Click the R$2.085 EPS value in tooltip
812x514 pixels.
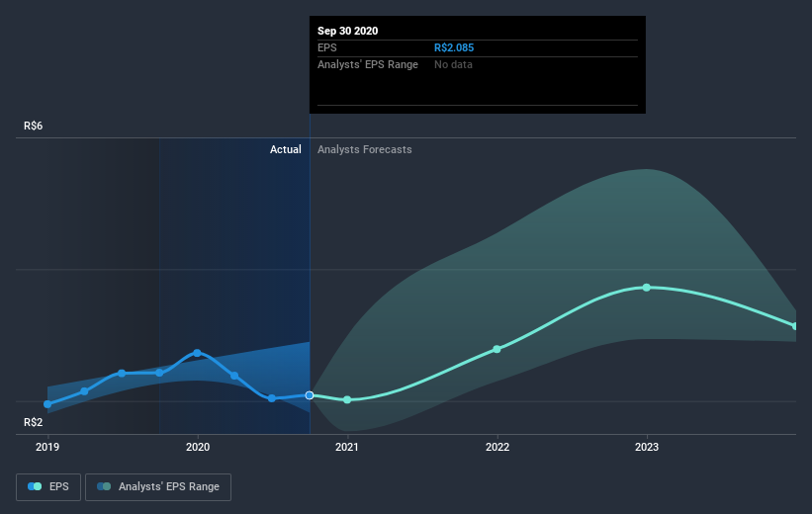(x=454, y=47)
